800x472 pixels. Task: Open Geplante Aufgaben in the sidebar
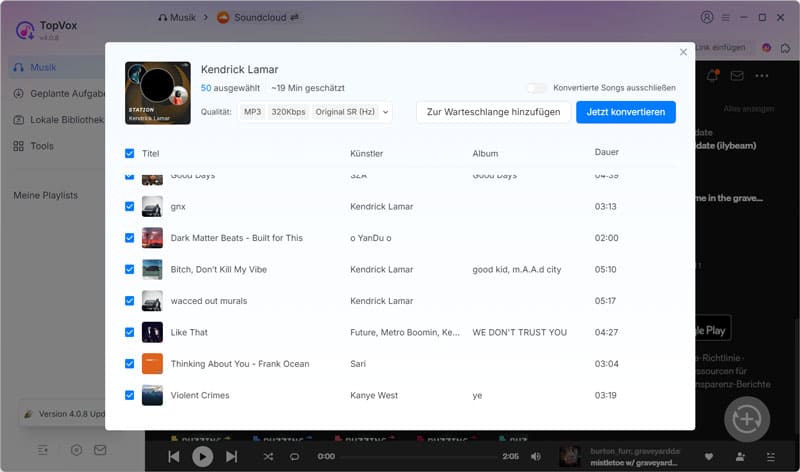coord(59,93)
